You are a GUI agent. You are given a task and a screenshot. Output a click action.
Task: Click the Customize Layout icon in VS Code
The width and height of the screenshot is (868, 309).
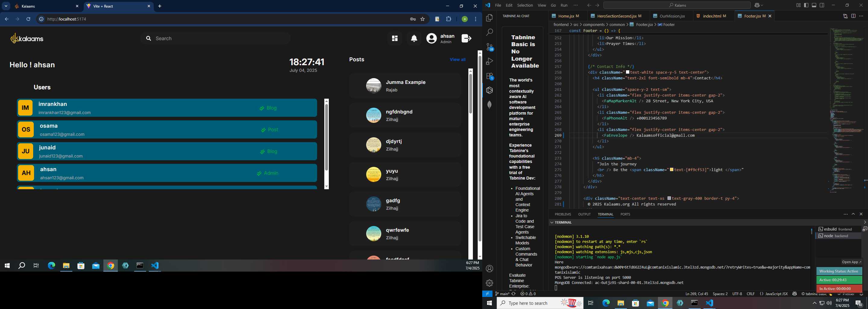pos(798,5)
